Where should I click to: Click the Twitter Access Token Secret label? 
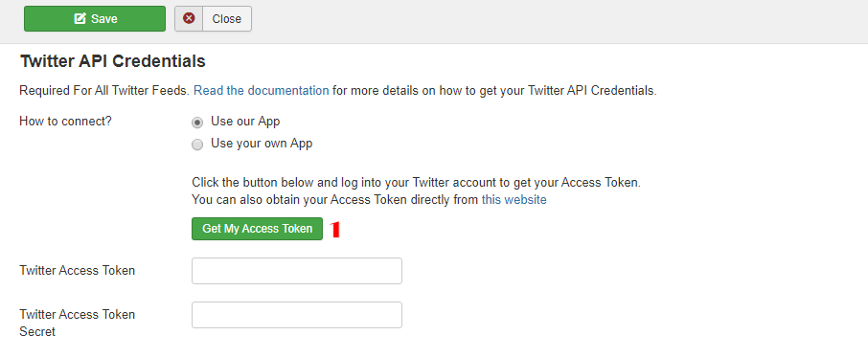(x=77, y=324)
